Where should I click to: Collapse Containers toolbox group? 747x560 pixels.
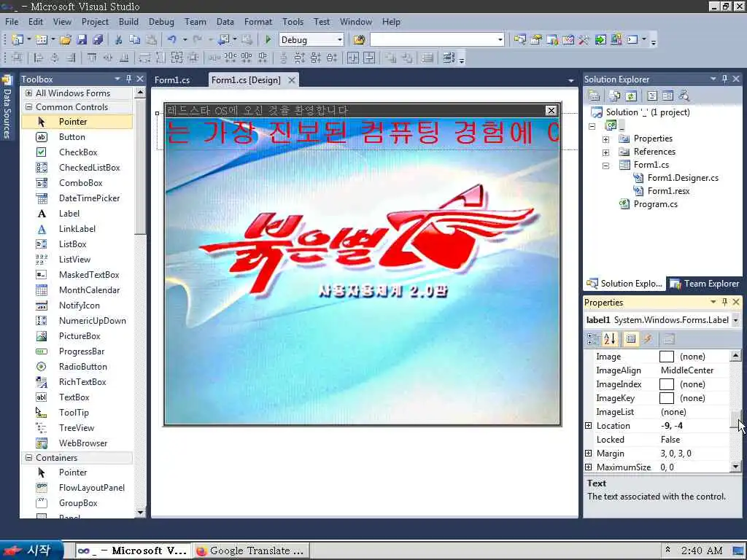[x=28, y=458]
